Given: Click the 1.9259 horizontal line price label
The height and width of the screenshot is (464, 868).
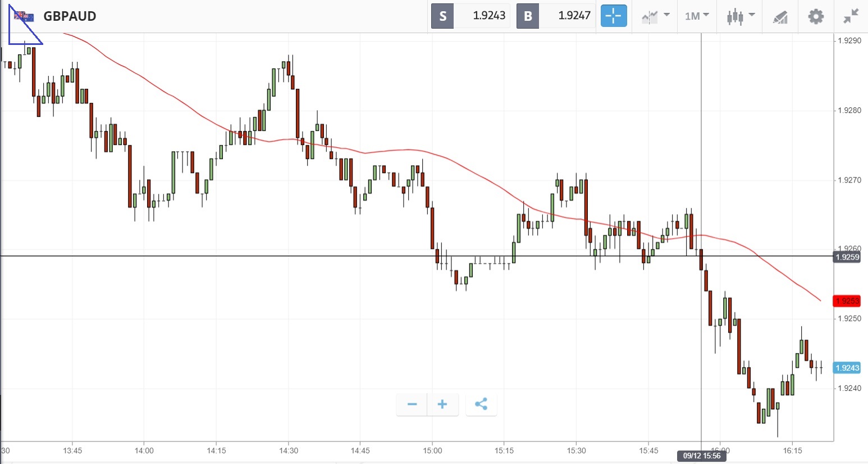Looking at the screenshot, I should tap(847, 257).
